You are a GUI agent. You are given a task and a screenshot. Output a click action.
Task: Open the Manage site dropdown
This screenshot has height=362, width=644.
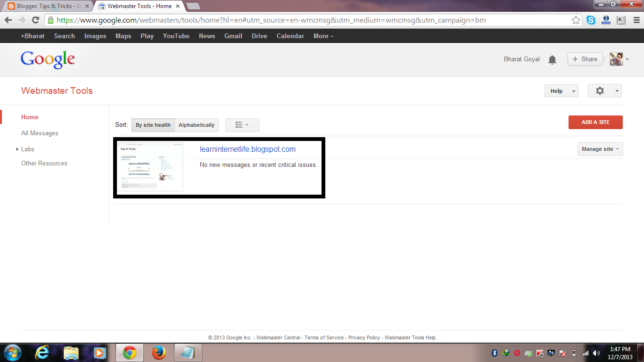pos(600,149)
